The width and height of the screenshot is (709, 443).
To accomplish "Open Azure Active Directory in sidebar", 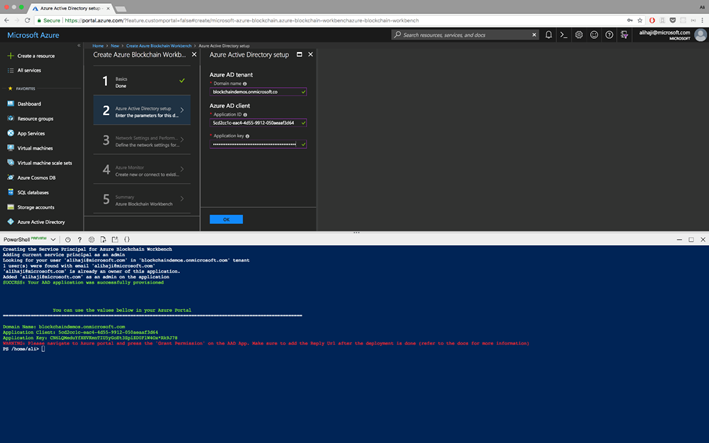I will click(x=41, y=222).
